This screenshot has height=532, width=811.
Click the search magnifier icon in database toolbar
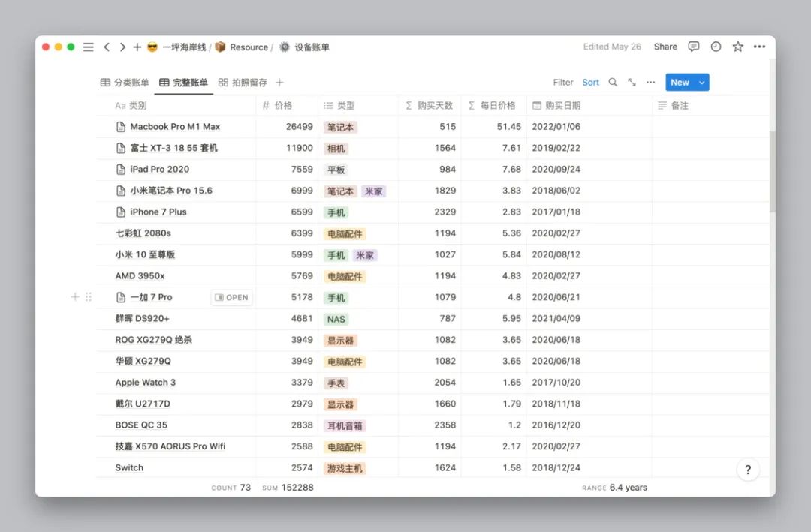click(x=613, y=83)
